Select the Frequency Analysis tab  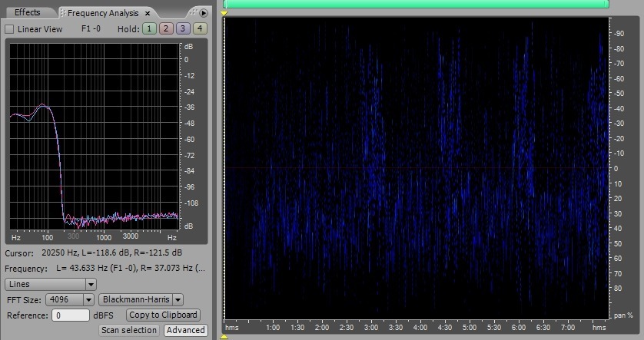pyautogui.click(x=103, y=13)
